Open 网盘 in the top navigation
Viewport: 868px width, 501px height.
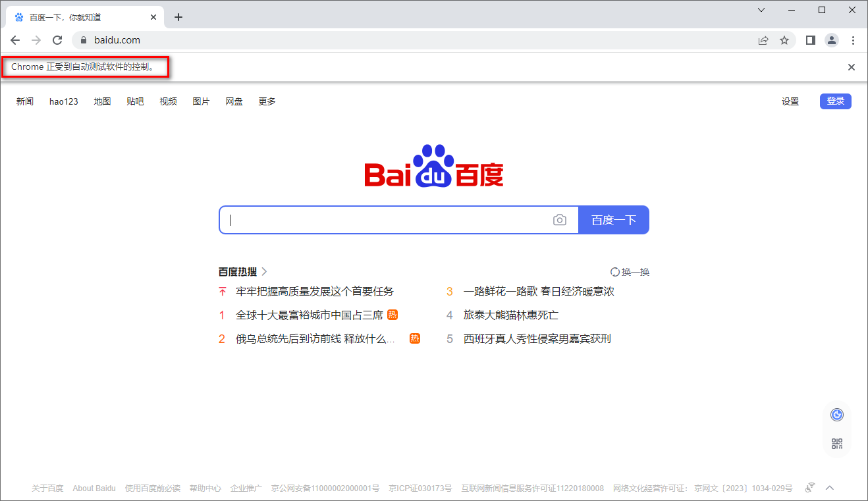tap(234, 101)
